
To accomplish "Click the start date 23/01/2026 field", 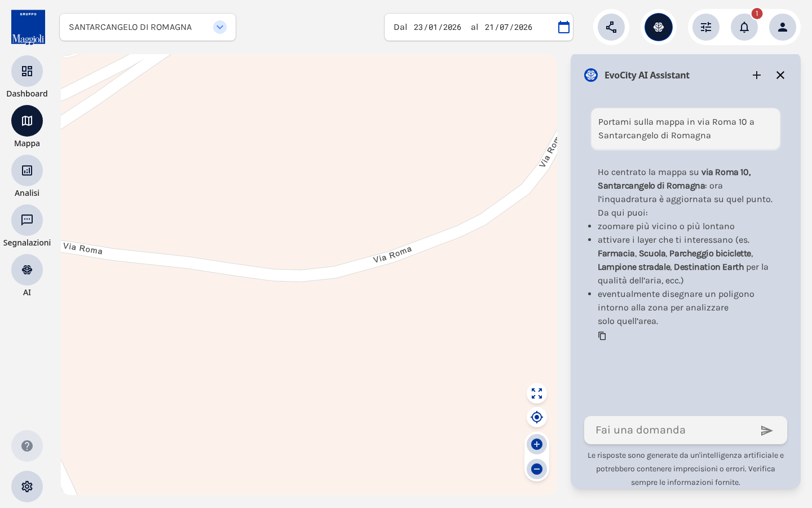I will click(437, 27).
